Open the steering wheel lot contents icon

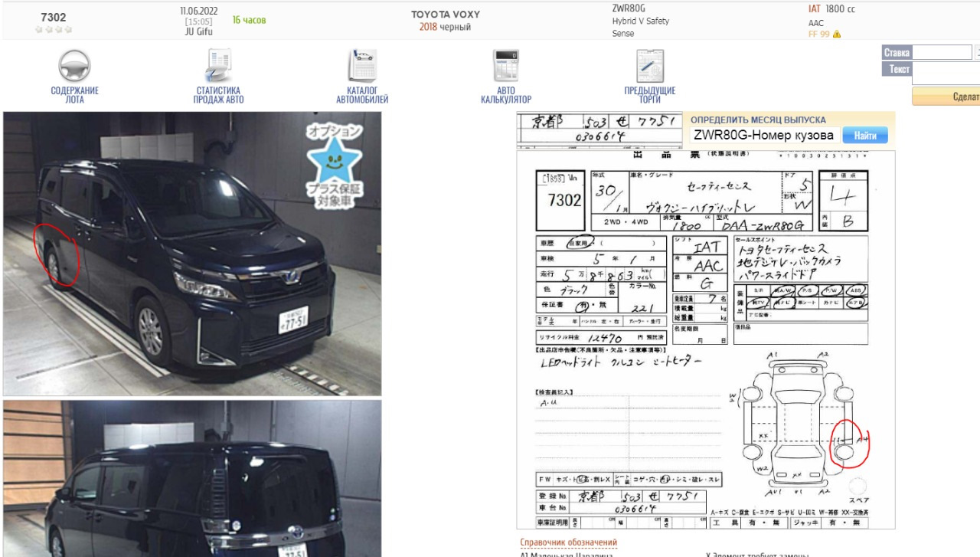coord(74,66)
